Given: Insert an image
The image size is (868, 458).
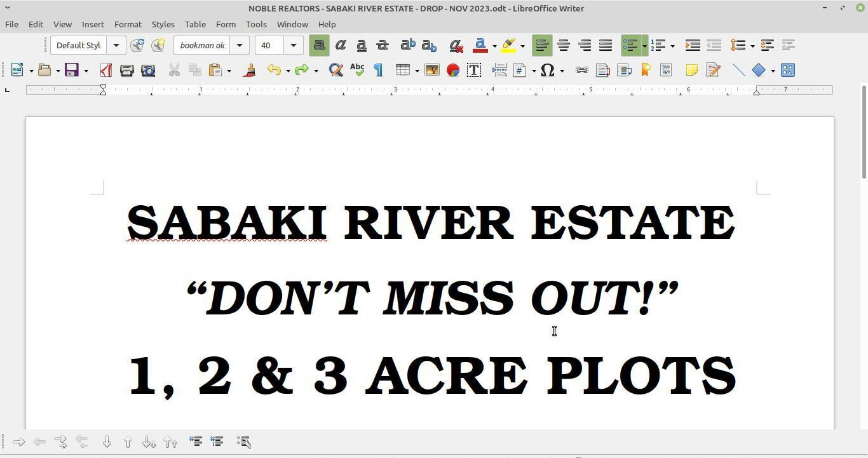Looking at the screenshot, I should (x=431, y=70).
